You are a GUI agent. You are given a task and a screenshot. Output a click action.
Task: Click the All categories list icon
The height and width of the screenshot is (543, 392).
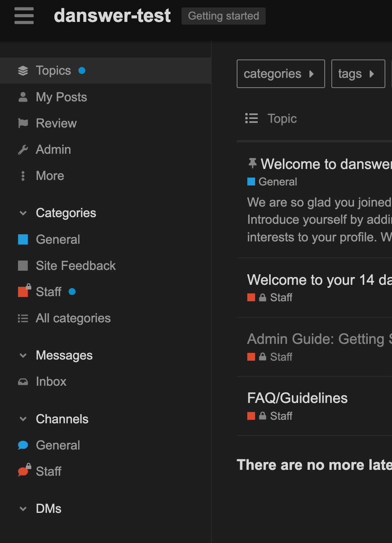point(23,318)
